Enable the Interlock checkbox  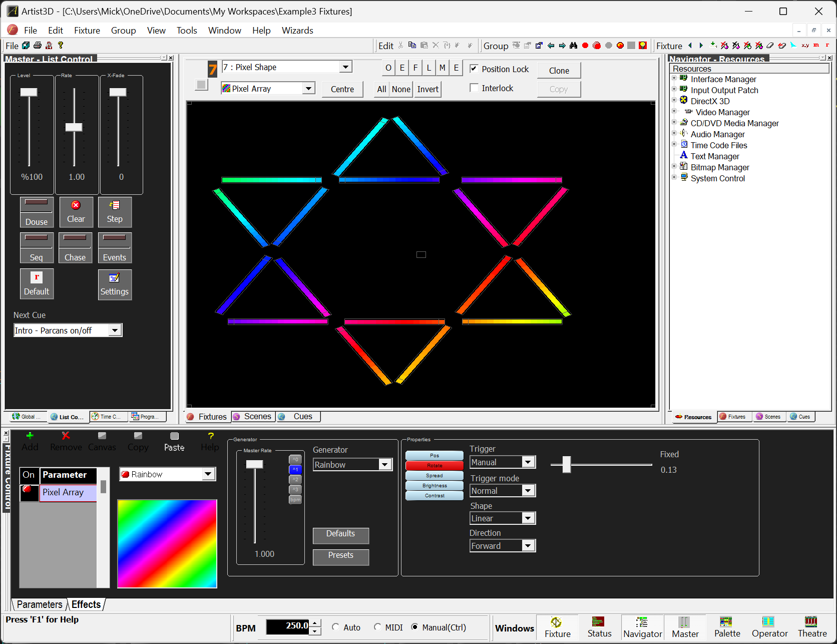[474, 88]
